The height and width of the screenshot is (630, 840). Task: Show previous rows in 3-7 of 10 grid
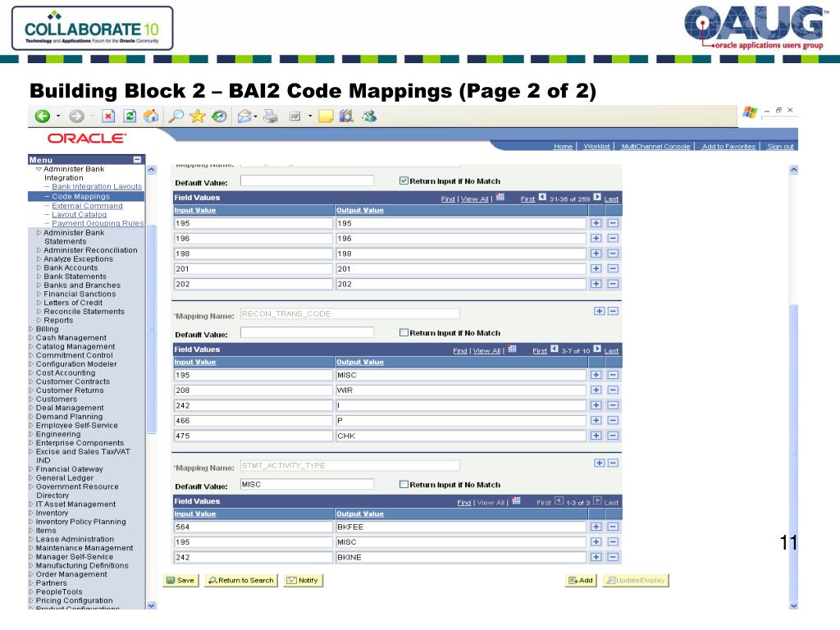tap(555, 349)
